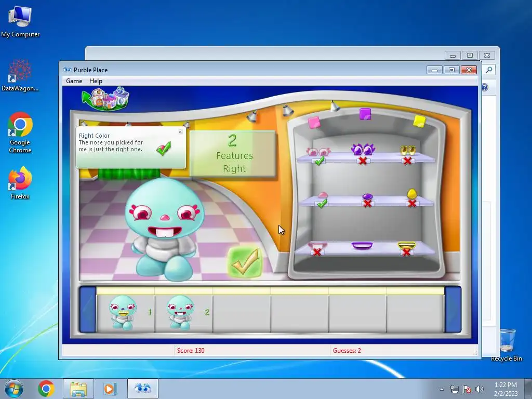Switch to Purble Place taskbar button
Image resolution: width=532 pixels, height=399 pixels.
143,389
